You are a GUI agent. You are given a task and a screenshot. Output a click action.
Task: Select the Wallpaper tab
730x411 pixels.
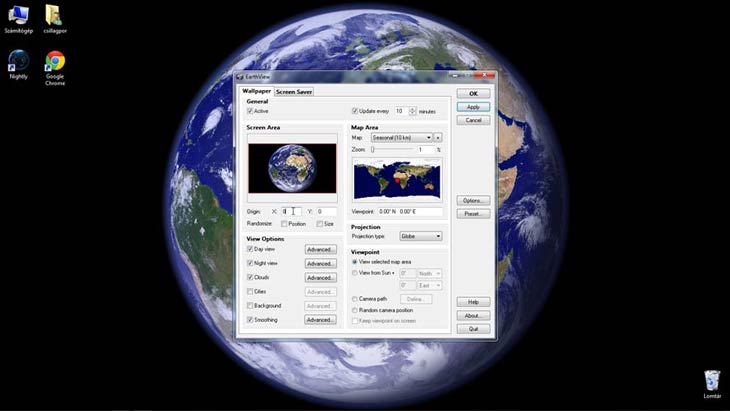257,92
